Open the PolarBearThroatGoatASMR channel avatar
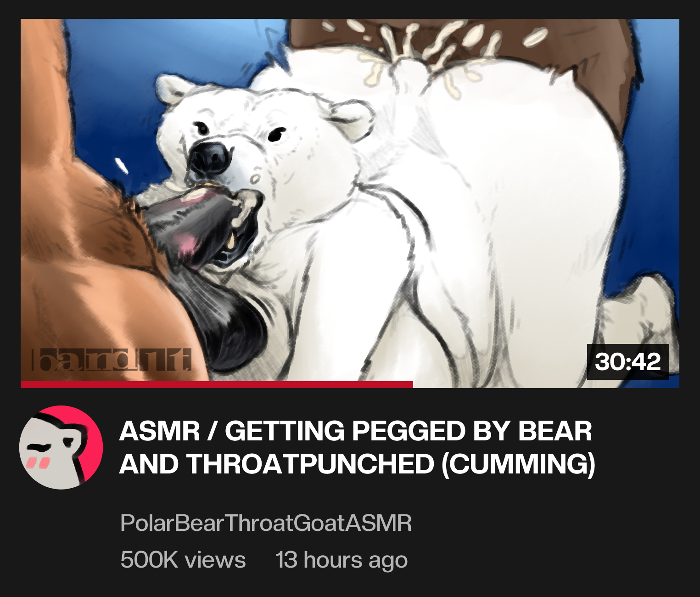Screen dimensions: 700x597 (x=61, y=447)
